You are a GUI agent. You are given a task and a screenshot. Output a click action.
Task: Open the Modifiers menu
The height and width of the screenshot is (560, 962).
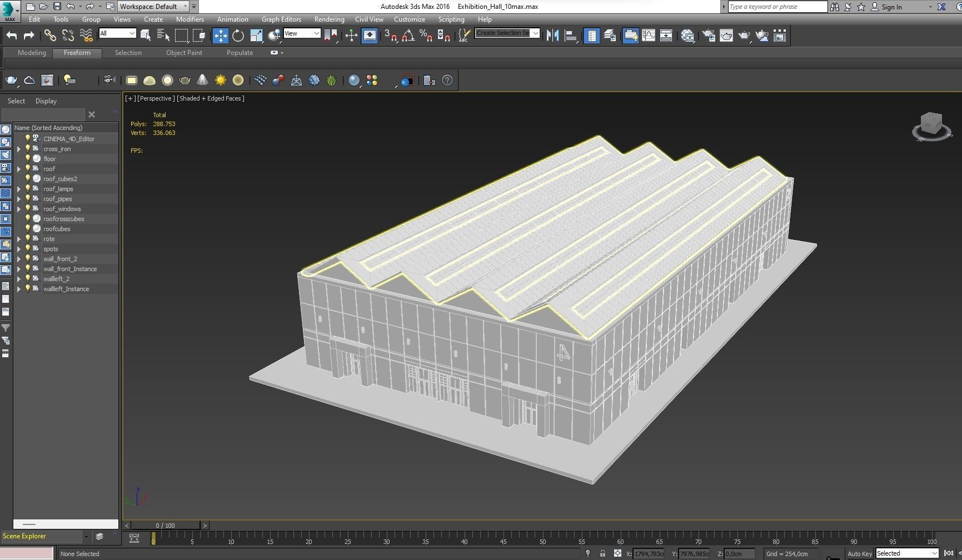click(x=190, y=19)
